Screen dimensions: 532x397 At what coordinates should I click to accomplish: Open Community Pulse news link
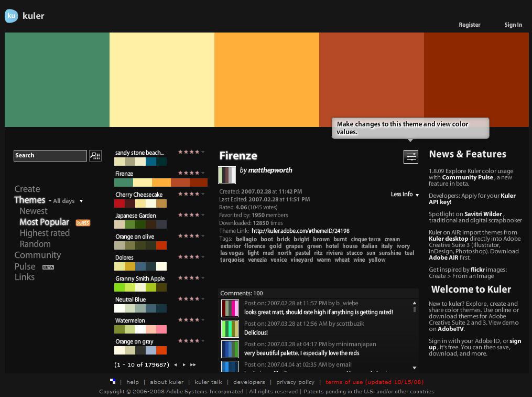[x=468, y=177]
